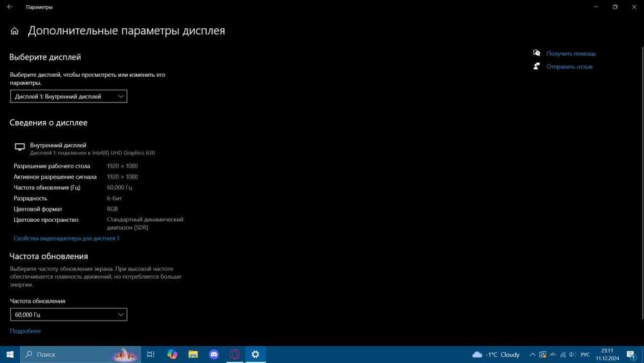Show hidden tray icons chevron
Screen dimensions: 644x363
point(533,355)
